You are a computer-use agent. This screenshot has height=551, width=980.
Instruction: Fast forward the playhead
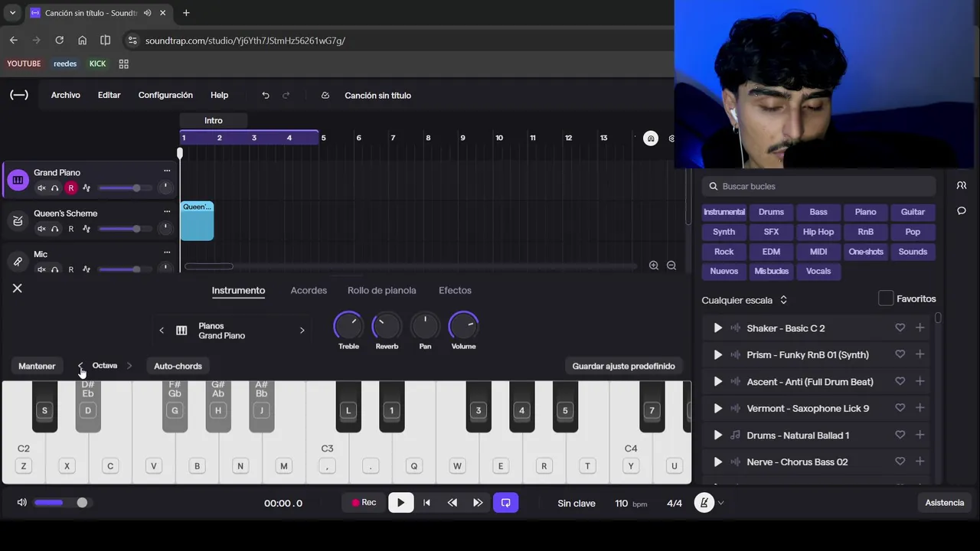click(478, 503)
